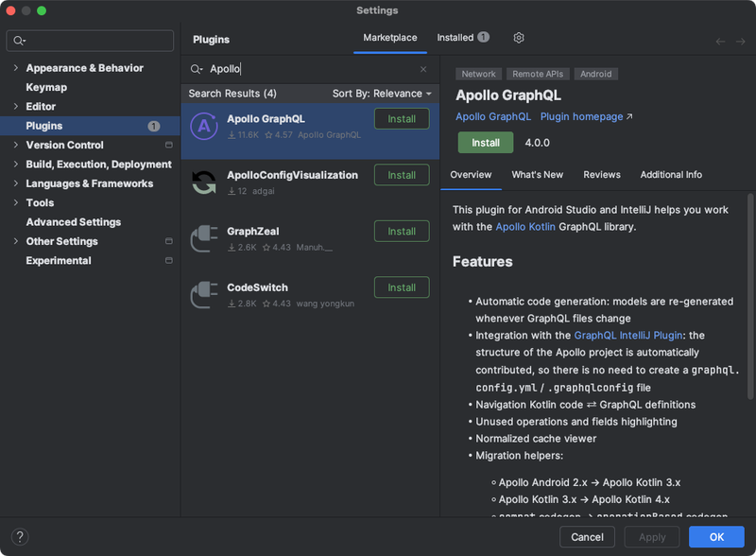The image size is (756, 556).
Task: Click the Apollo GraphQL plugin logo icon
Action: 204,126
